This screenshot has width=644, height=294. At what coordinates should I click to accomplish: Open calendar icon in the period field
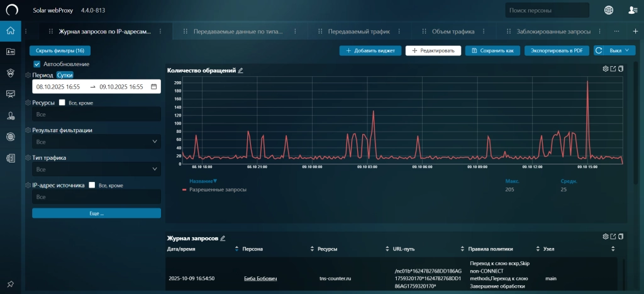(x=153, y=87)
